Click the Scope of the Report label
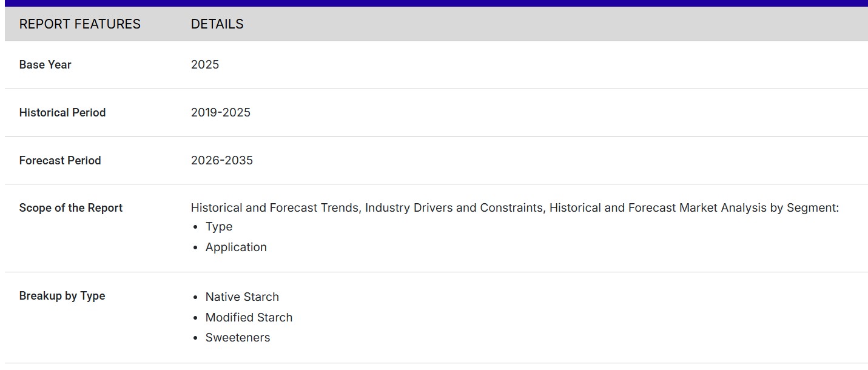 [x=70, y=208]
